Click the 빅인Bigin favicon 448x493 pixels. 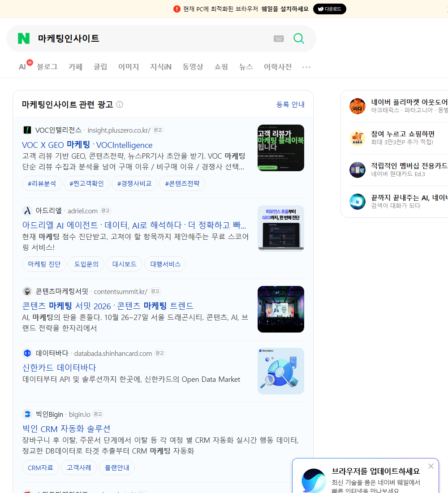(x=27, y=414)
